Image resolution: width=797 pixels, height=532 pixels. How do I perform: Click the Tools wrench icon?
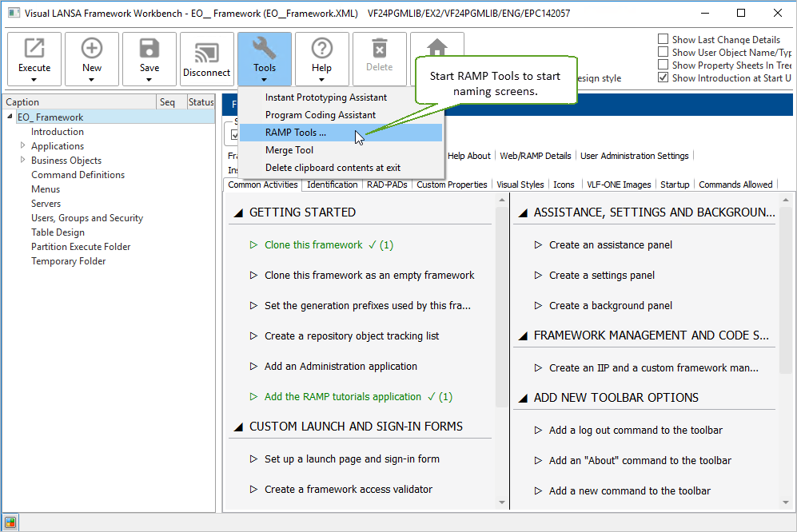(265, 50)
